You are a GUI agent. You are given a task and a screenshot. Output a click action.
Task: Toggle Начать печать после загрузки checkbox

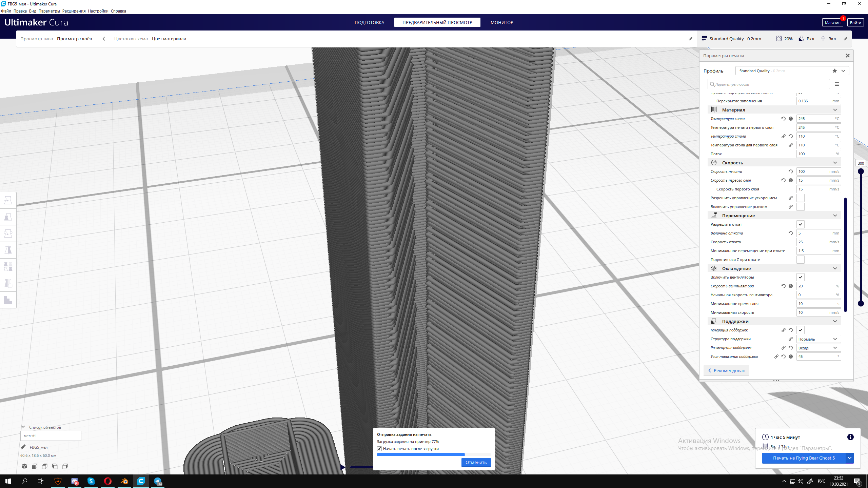379,449
